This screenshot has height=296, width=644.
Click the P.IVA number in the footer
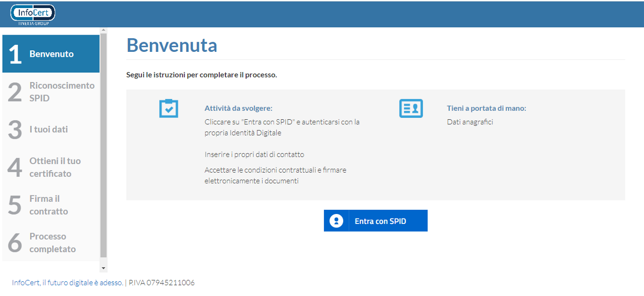162,283
